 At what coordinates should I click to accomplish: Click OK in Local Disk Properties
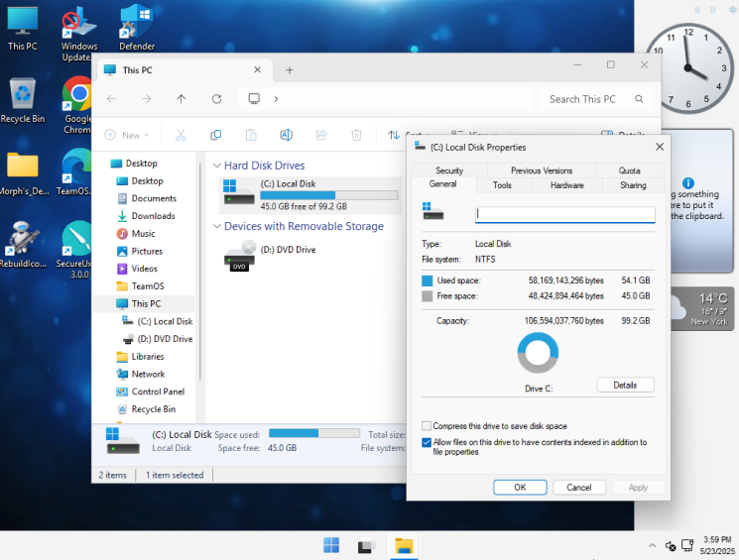[520, 488]
